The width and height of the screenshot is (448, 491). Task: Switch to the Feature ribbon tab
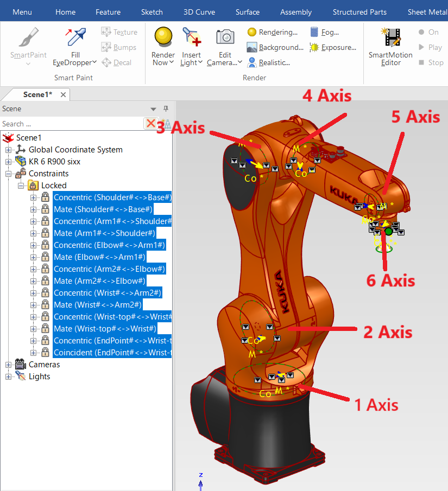108,12
